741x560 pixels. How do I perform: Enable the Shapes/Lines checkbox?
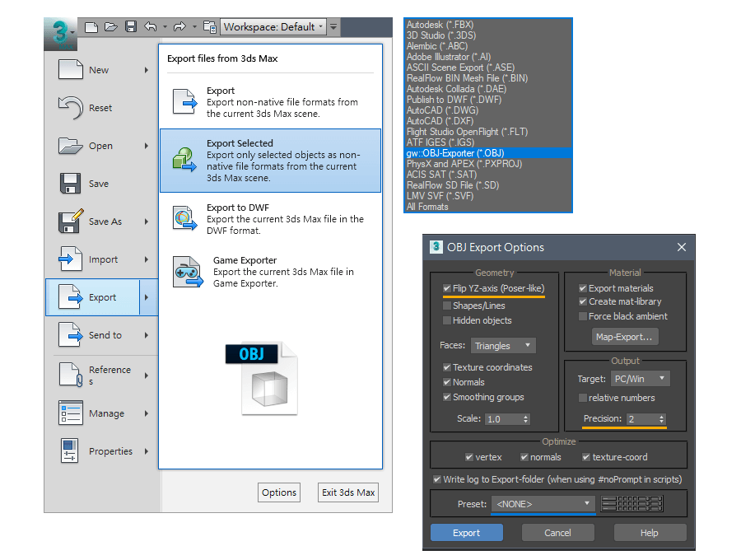click(x=446, y=306)
